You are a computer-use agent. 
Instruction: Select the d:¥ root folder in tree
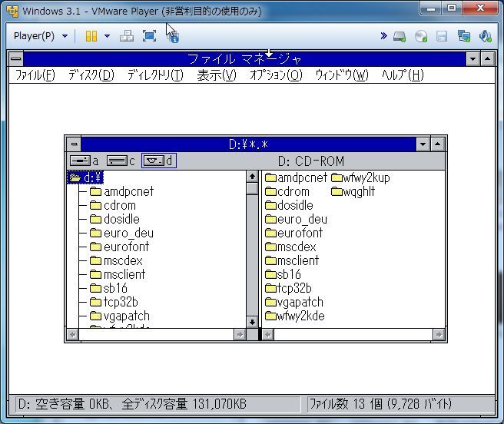pos(85,177)
